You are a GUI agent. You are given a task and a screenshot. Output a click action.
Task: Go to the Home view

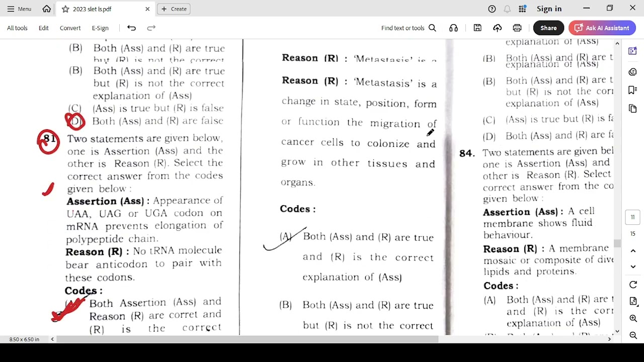[47, 9]
